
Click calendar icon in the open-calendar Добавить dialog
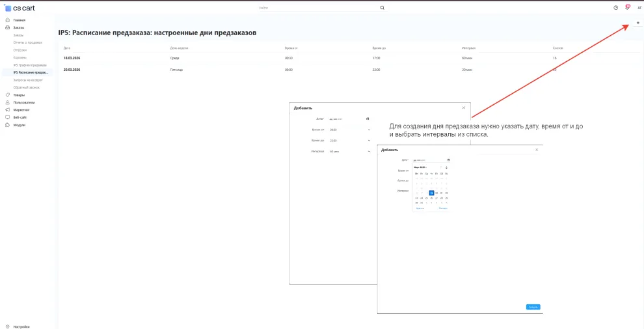(x=448, y=160)
